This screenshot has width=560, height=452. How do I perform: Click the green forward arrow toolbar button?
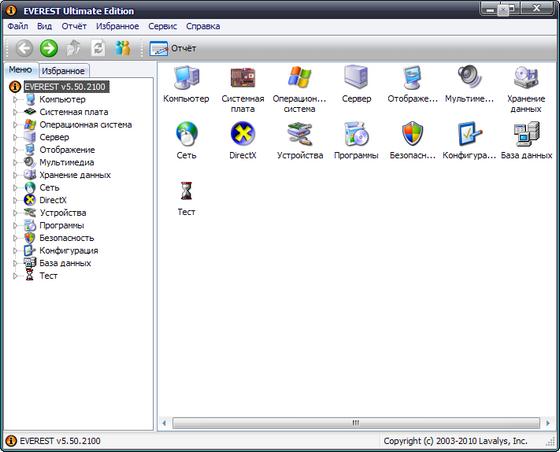49,48
